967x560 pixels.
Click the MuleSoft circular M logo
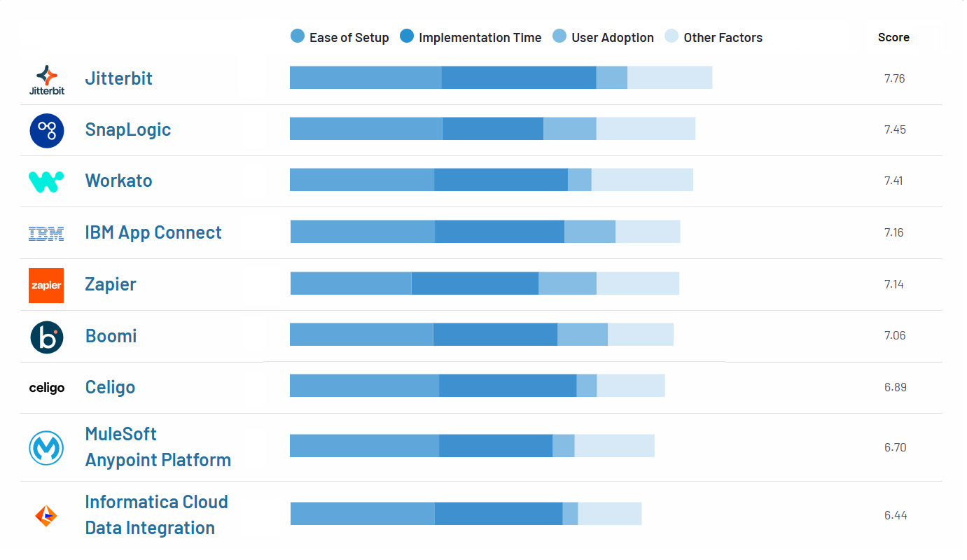point(46,447)
